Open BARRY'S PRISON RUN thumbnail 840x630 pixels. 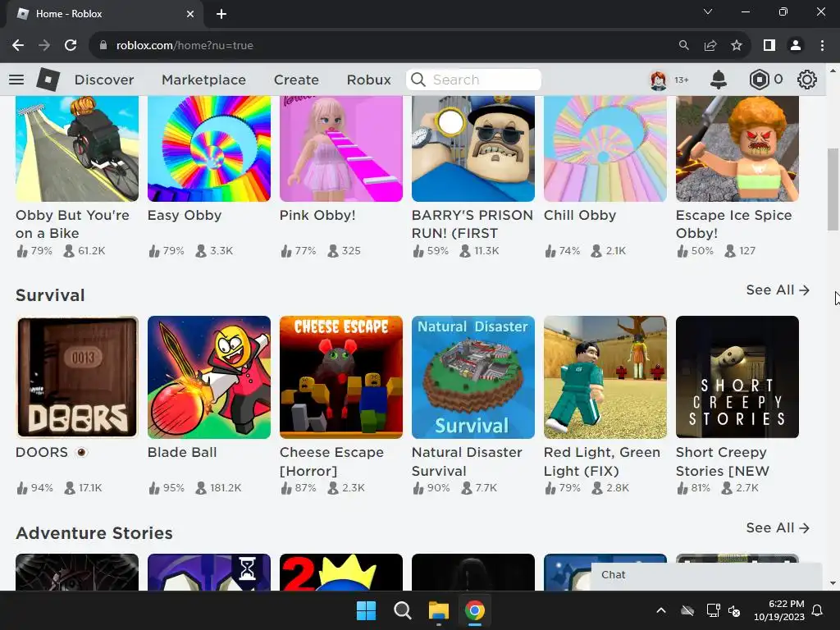coord(473,149)
